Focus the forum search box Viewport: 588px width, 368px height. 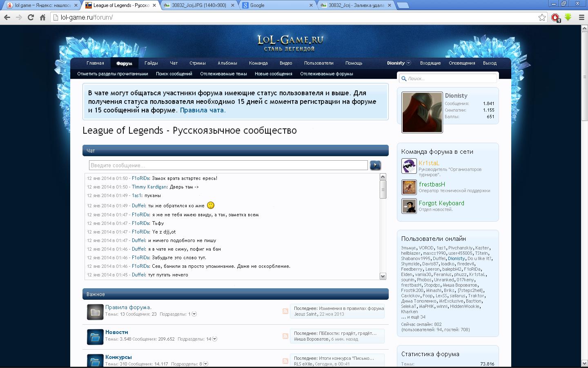448,78
